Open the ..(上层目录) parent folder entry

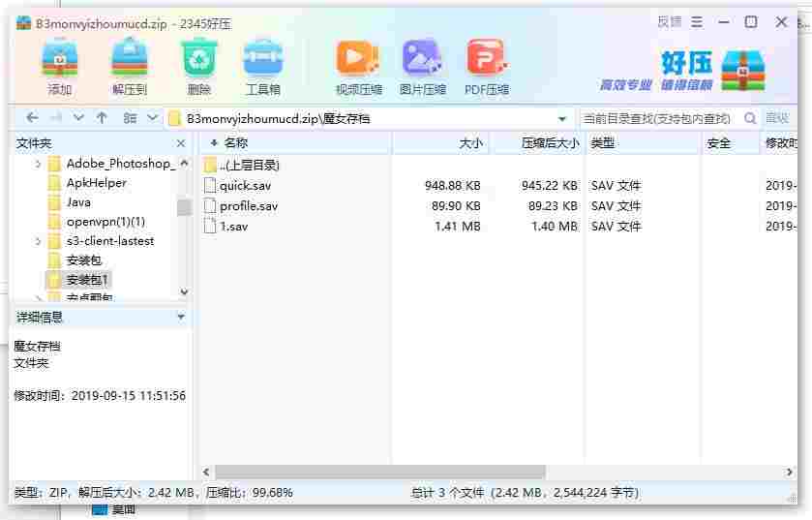click(241, 166)
